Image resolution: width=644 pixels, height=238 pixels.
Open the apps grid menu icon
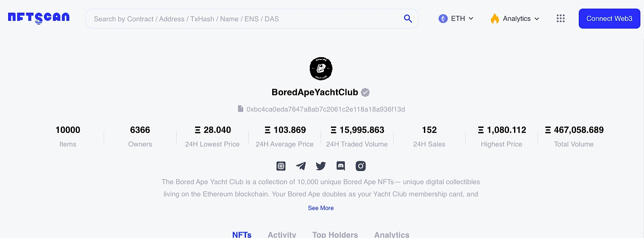coord(561,19)
